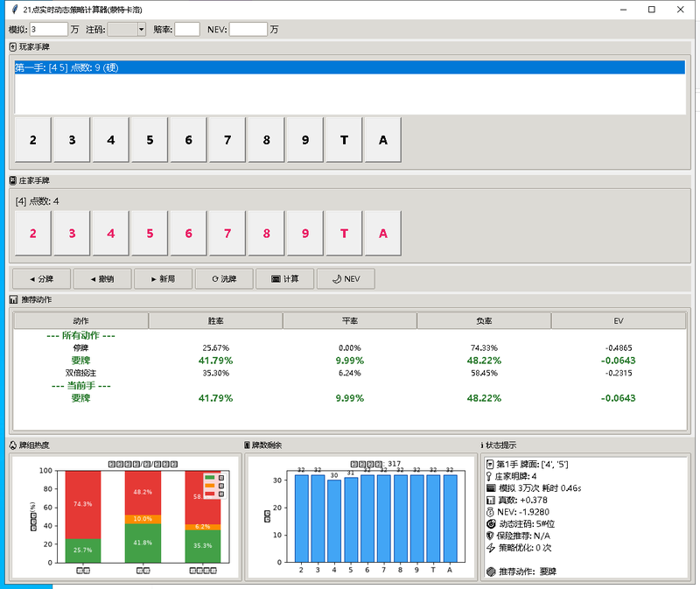
Task: Click the icon before 真数: +0.378
Action: pyautogui.click(x=491, y=500)
